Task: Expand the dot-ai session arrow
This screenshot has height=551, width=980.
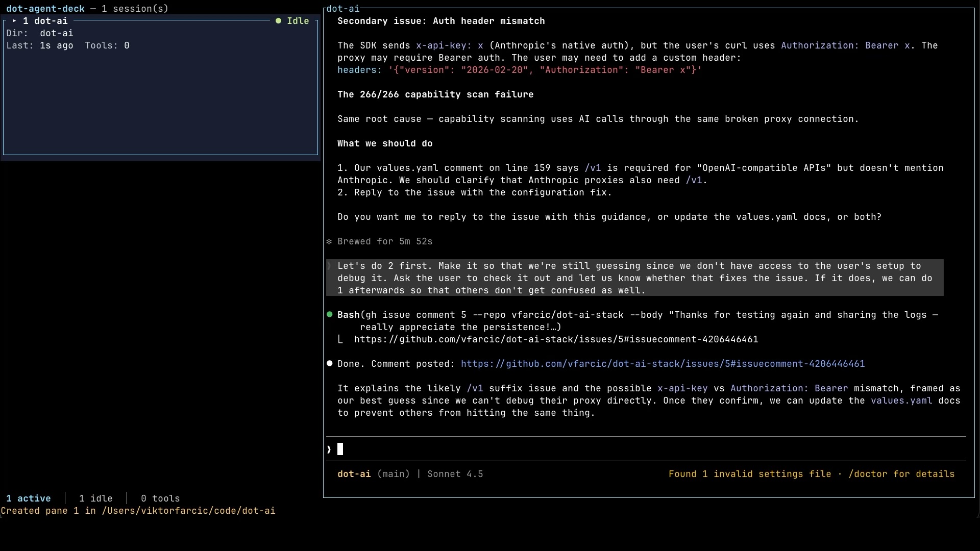Action: click(14, 21)
